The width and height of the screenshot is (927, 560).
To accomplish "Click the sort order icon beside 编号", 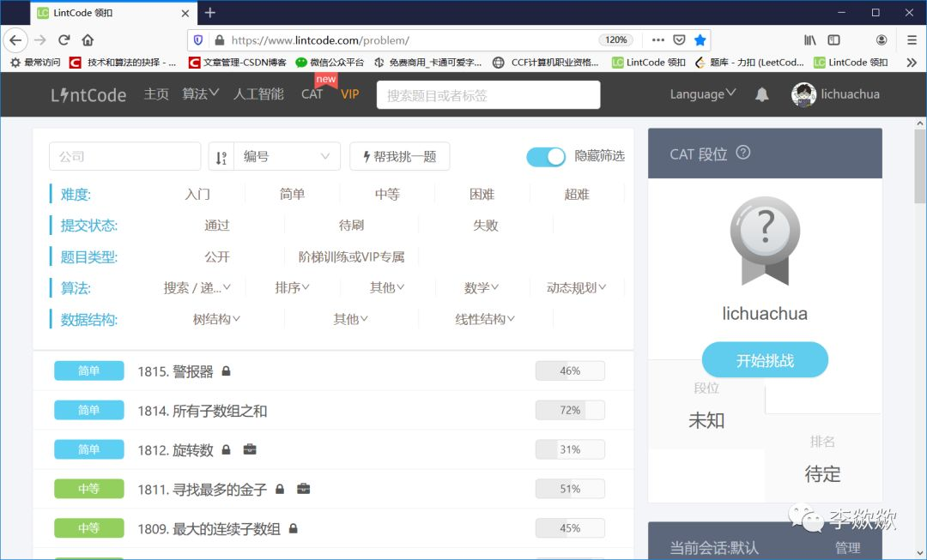I will (x=219, y=156).
